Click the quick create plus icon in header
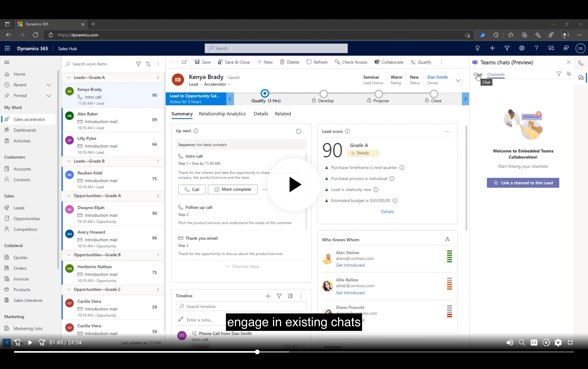The width and height of the screenshot is (588, 369). [492, 48]
